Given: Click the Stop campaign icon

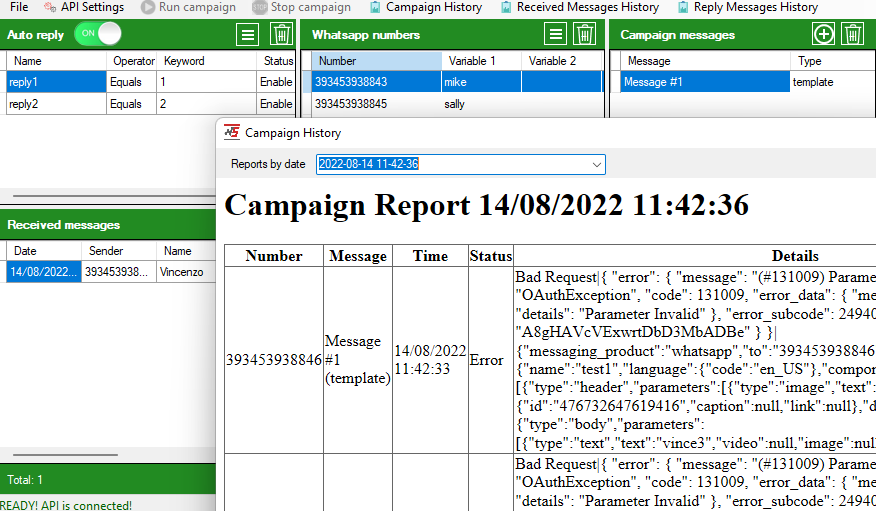Looking at the screenshot, I should pyautogui.click(x=259, y=7).
